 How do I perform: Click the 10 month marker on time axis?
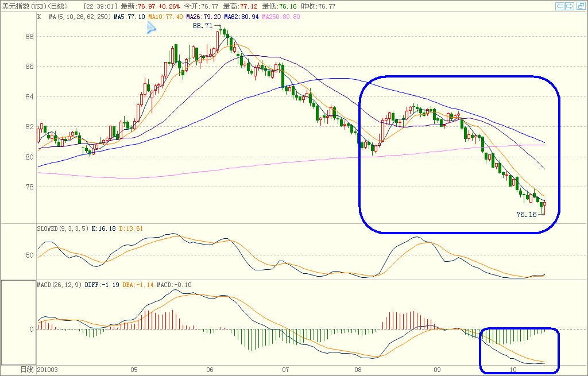[x=513, y=370]
